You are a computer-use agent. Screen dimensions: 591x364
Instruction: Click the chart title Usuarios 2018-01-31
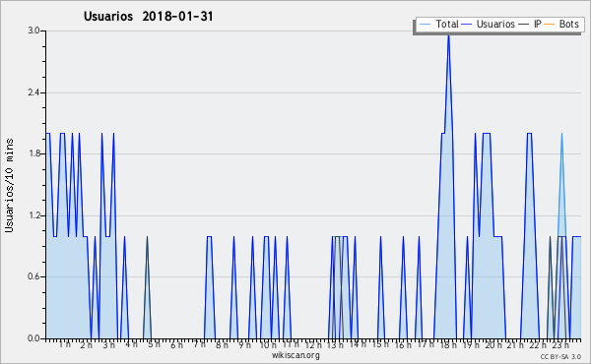coord(148,16)
